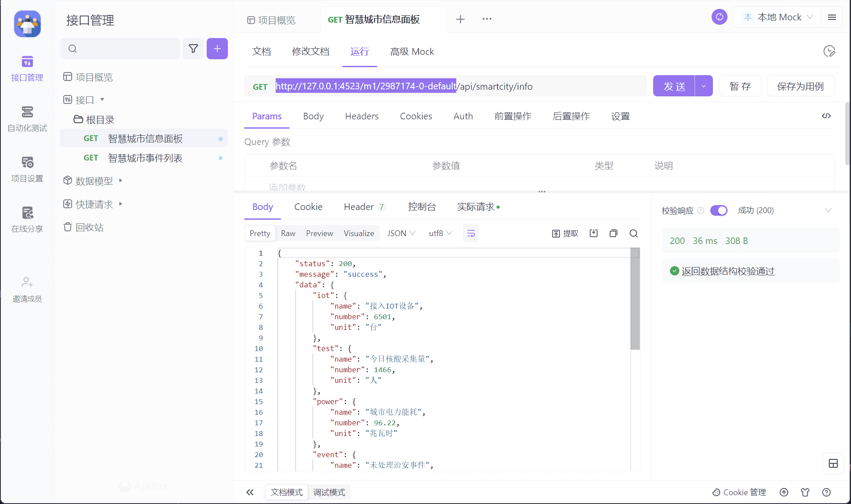Open the send button dropdown arrow
This screenshot has width=851, height=504.
click(x=704, y=86)
